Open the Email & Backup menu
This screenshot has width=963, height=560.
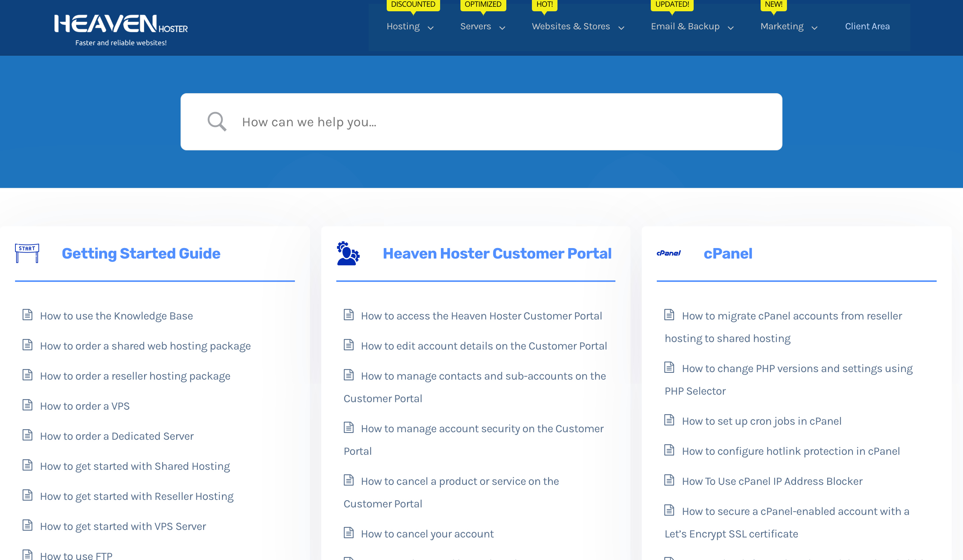click(x=685, y=26)
